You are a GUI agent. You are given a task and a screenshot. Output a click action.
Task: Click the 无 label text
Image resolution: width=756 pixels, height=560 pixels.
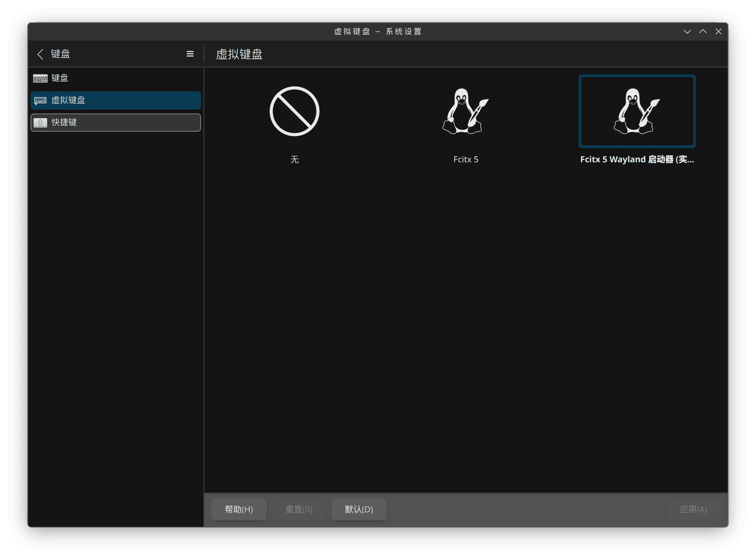[294, 159]
